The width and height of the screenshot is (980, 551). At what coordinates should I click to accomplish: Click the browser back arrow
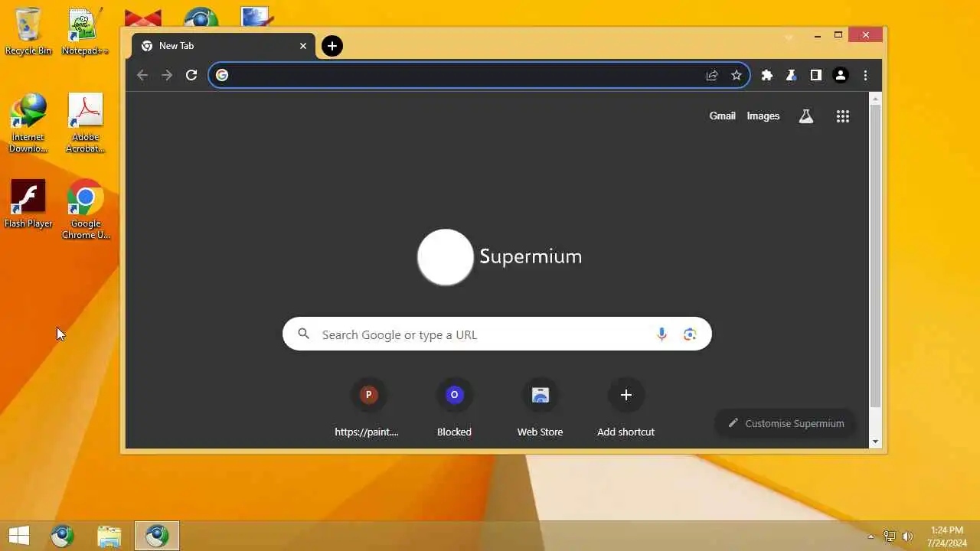pyautogui.click(x=142, y=75)
